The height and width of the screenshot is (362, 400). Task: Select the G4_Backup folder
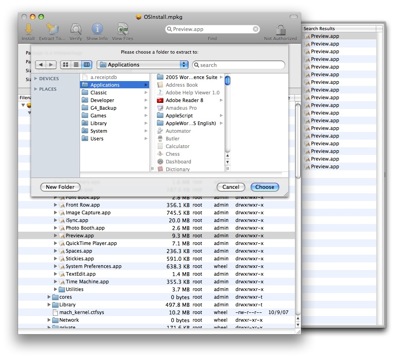(115, 108)
